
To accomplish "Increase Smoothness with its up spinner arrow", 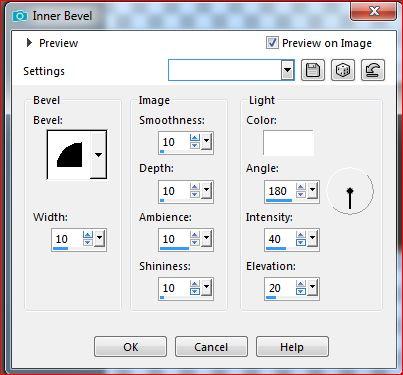I will coord(195,138).
